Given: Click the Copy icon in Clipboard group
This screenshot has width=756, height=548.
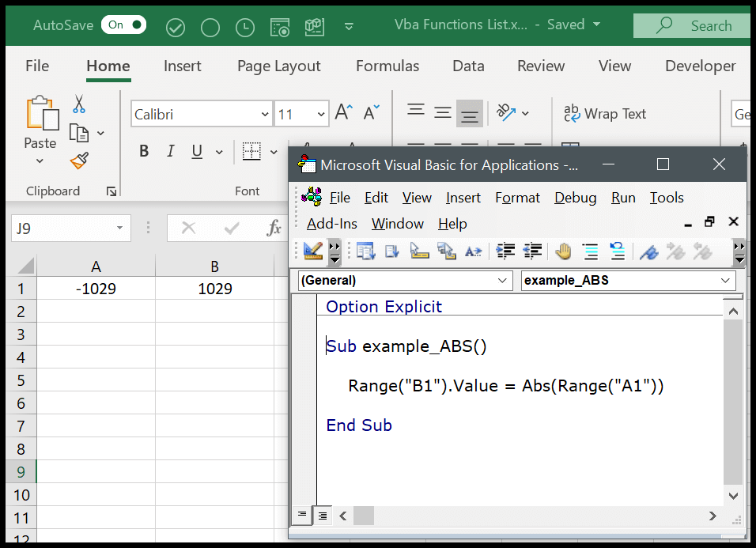Looking at the screenshot, I should click(x=79, y=131).
